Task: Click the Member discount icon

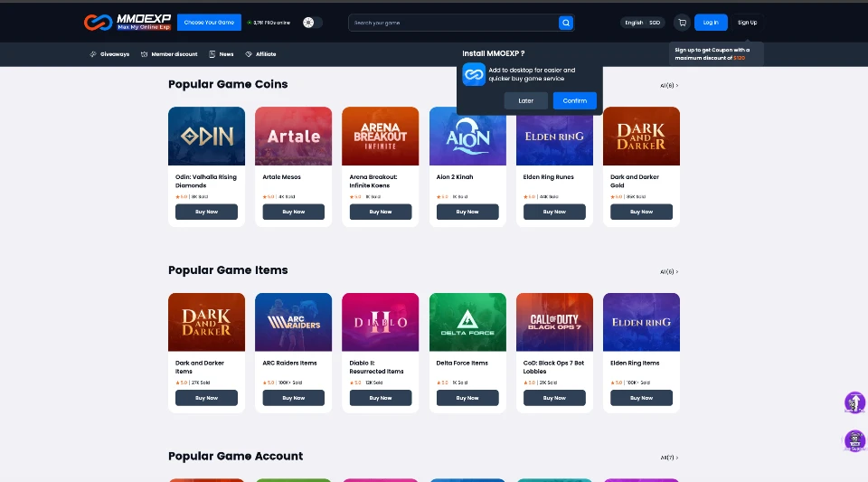Action: tap(144, 54)
